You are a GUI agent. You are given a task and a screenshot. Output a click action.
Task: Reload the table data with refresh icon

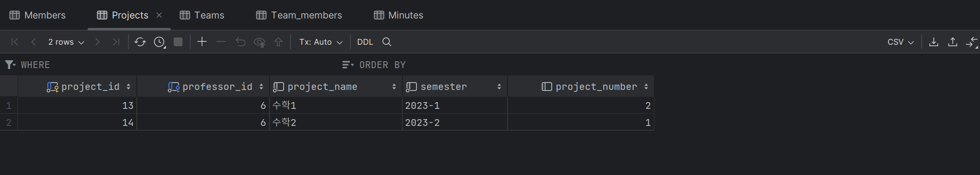pos(140,42)
